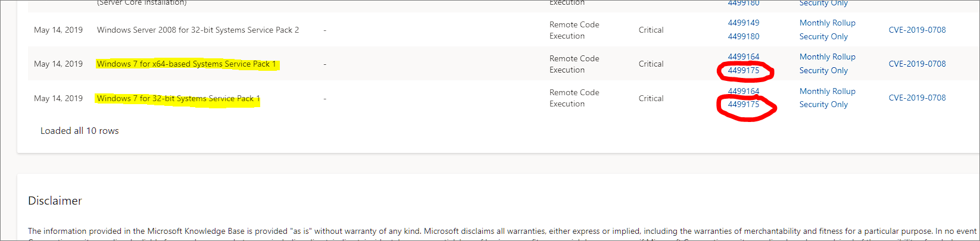Open KB 4499164 for Windows 7 32-bit
Screen dimensions: 980x241
coord(743,92)
